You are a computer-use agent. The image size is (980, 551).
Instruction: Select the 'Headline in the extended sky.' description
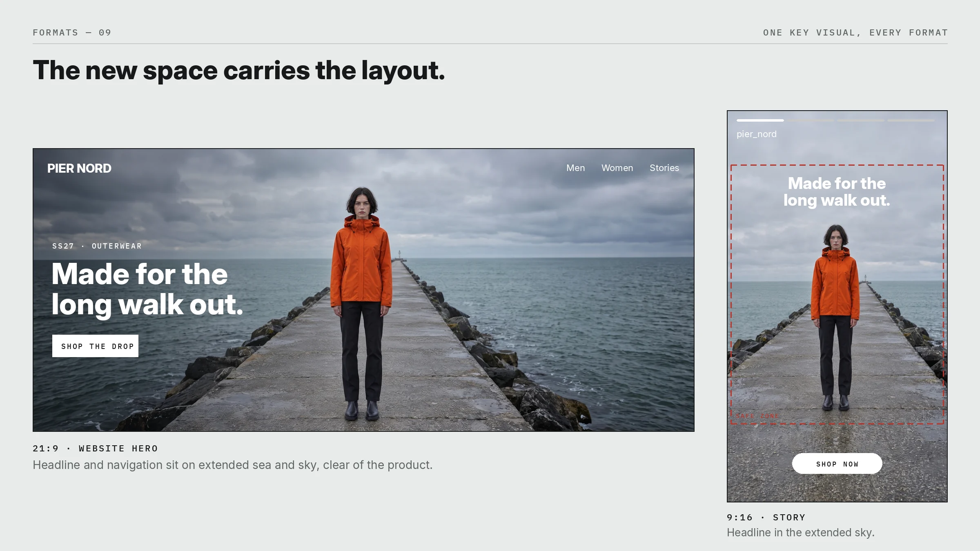point(800,533)
